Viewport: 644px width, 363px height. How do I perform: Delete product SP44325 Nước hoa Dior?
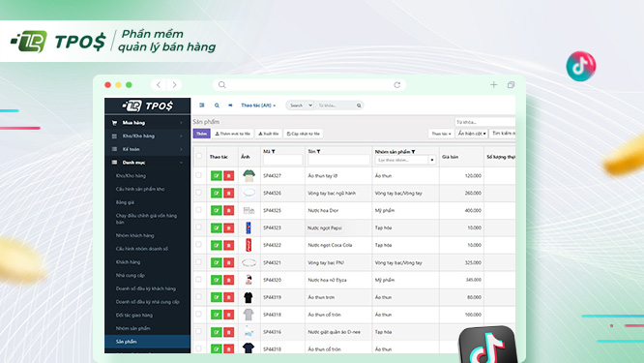pyautogui.click(x=229, y=210)
